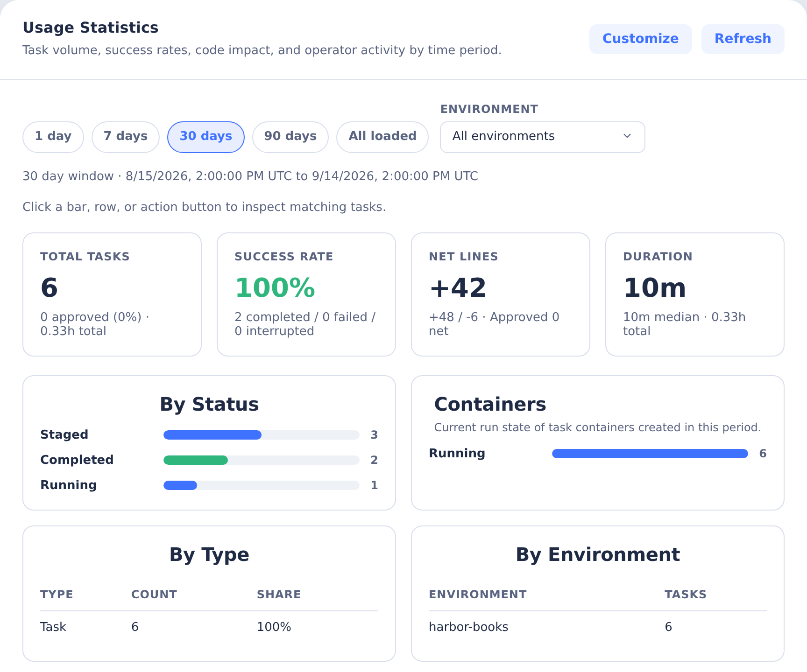Click the By Status Running count 1

374,485
